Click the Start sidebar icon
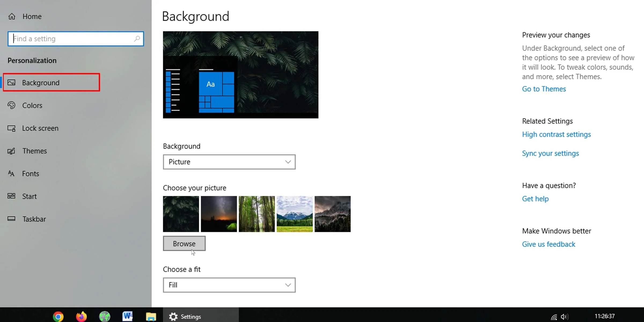The width and height of the screenshot is (644, 322). 11,196
